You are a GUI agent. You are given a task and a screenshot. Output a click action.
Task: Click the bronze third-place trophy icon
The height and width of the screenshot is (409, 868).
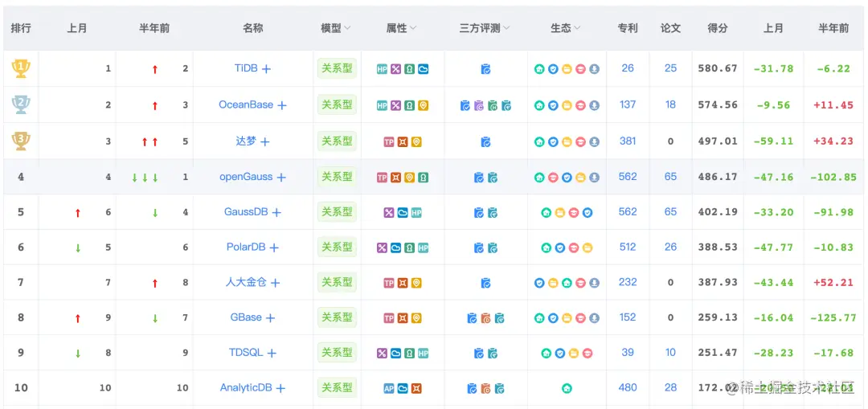click(21, 141)
